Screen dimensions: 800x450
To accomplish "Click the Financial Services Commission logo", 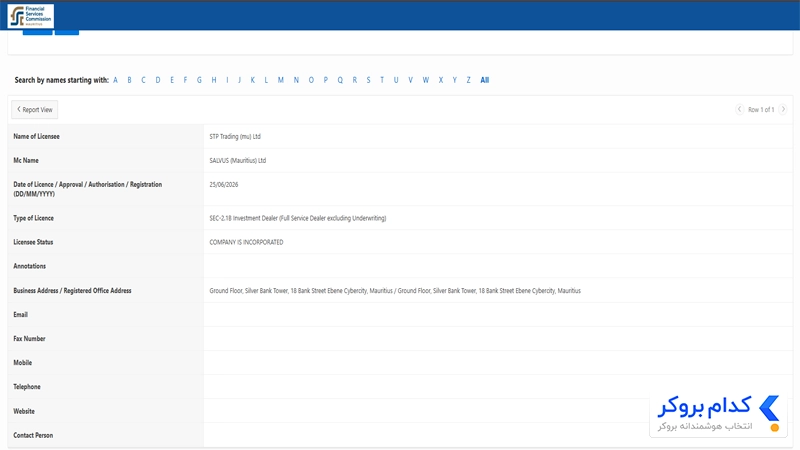I will click(31, 16).
